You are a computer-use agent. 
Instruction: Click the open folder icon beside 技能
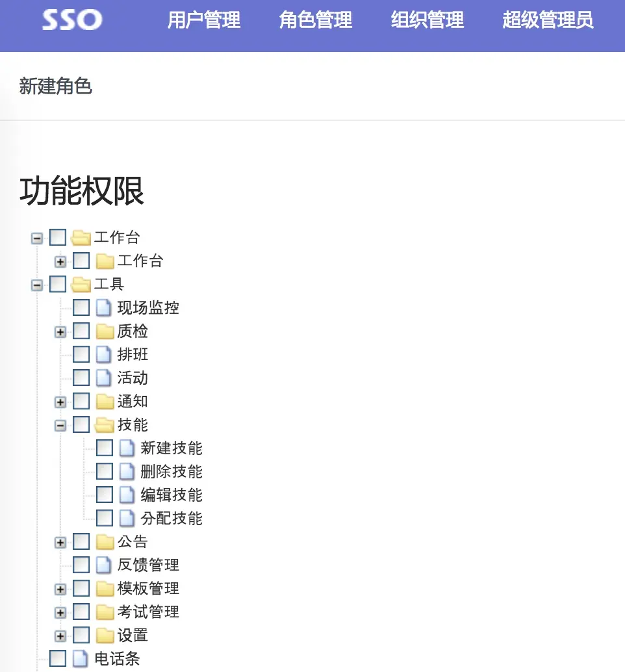[x=104, y=425]
